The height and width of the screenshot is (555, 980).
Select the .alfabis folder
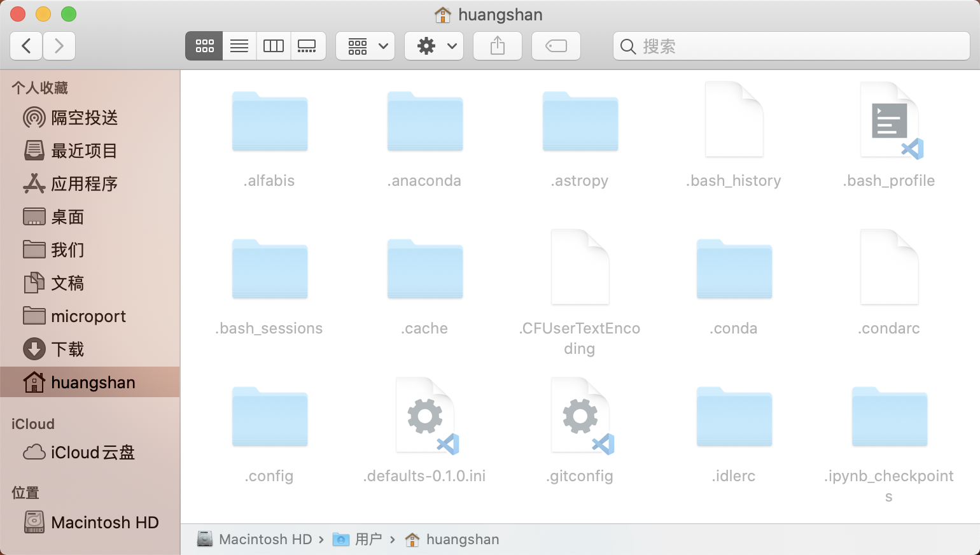click(x=270, y=122)
